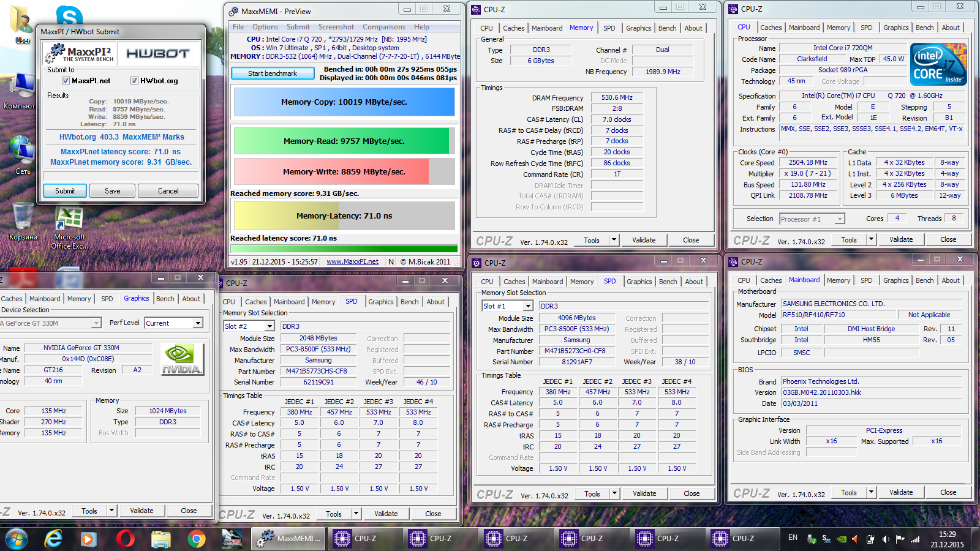Click Close button in CPU-Z Memory (DDR3 6 GBytes) window

point(691,240)
